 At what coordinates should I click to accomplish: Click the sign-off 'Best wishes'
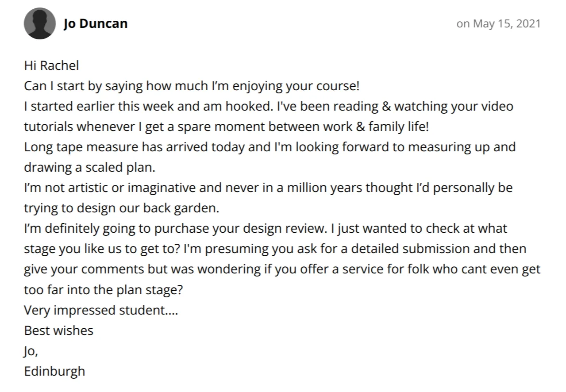pos(58,330)
